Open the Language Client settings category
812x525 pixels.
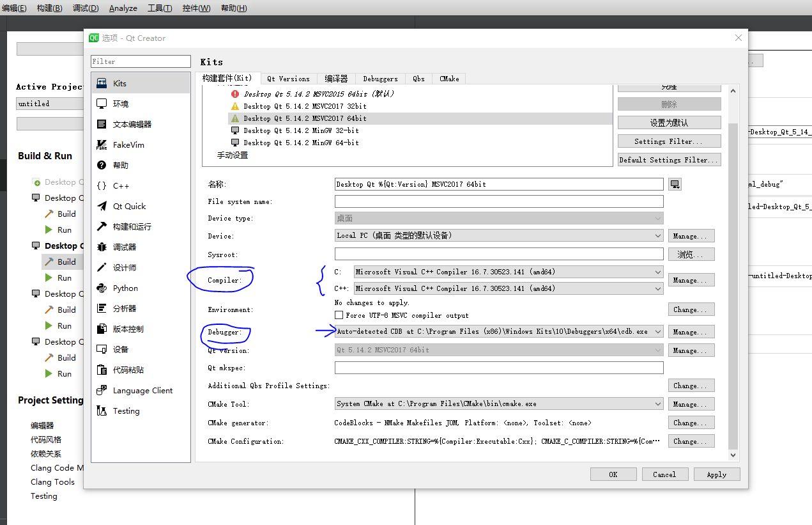141,390
